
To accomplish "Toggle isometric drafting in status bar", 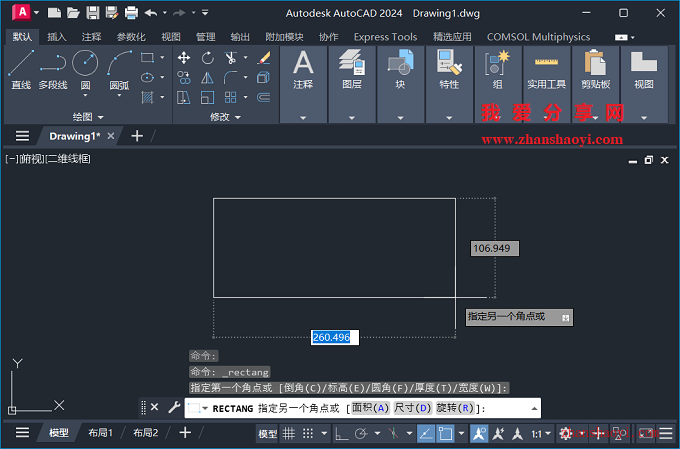I will (394, 433).
